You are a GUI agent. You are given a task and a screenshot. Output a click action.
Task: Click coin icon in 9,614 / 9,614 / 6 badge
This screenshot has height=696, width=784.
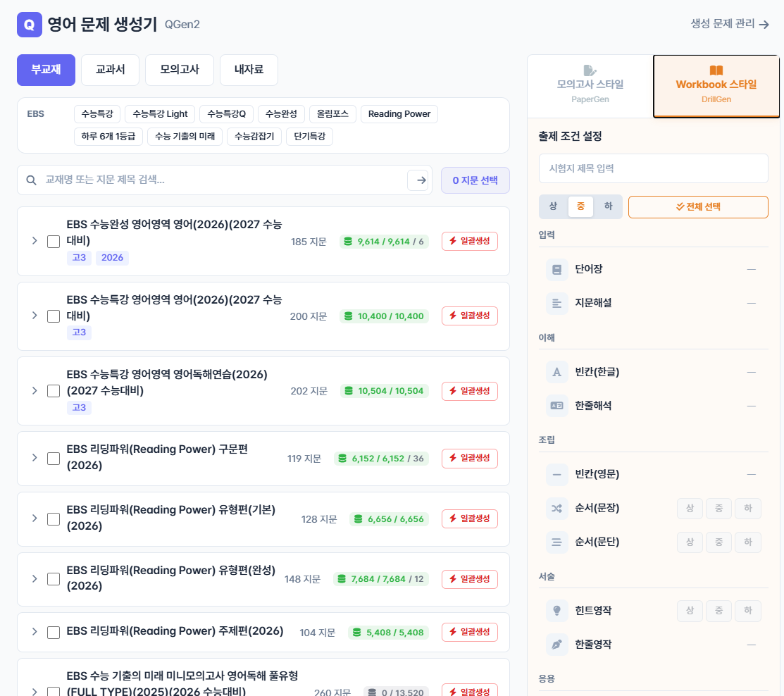click(x=348, y=242)
